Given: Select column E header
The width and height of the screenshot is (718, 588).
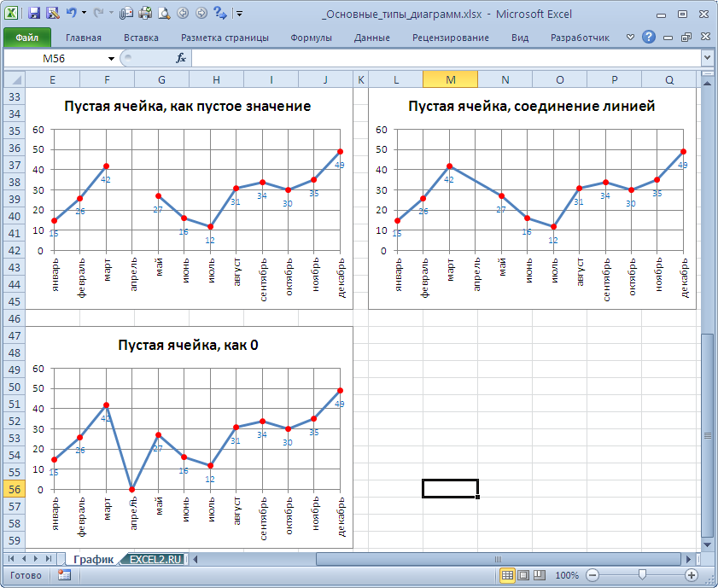Looking at the screenshot, I should 52,79.
